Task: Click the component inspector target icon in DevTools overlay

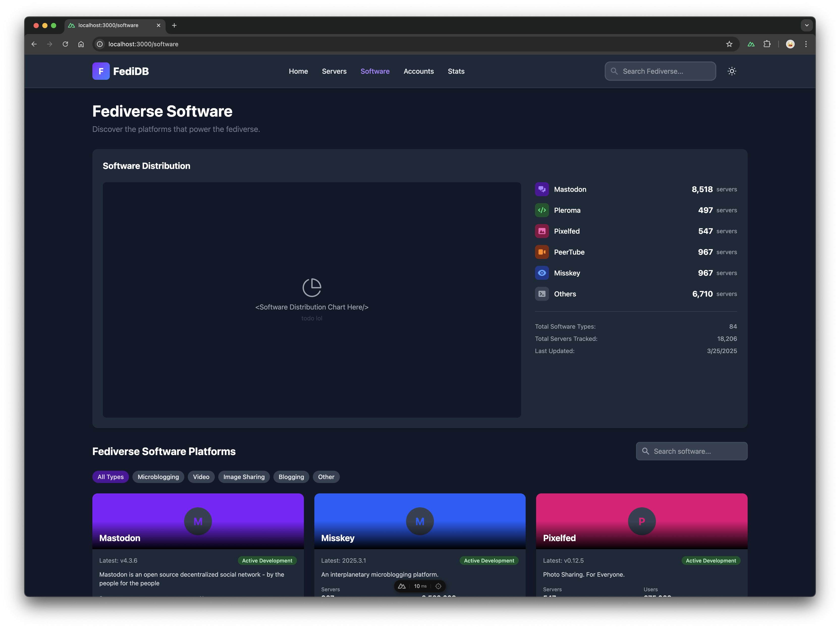Action: (x=438, y=586)
